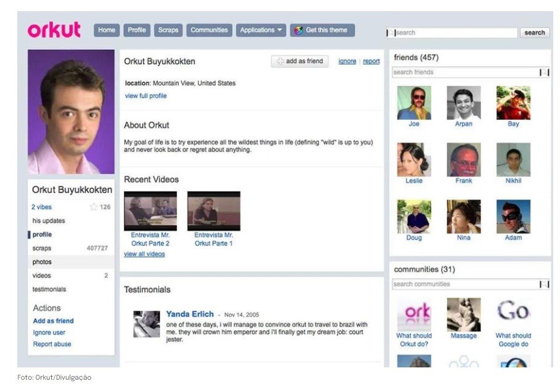The height and width of the screenshot is (392, 560).
Task: Open Yanda Erlich's testimonial avatar
Action: point(147,324)
